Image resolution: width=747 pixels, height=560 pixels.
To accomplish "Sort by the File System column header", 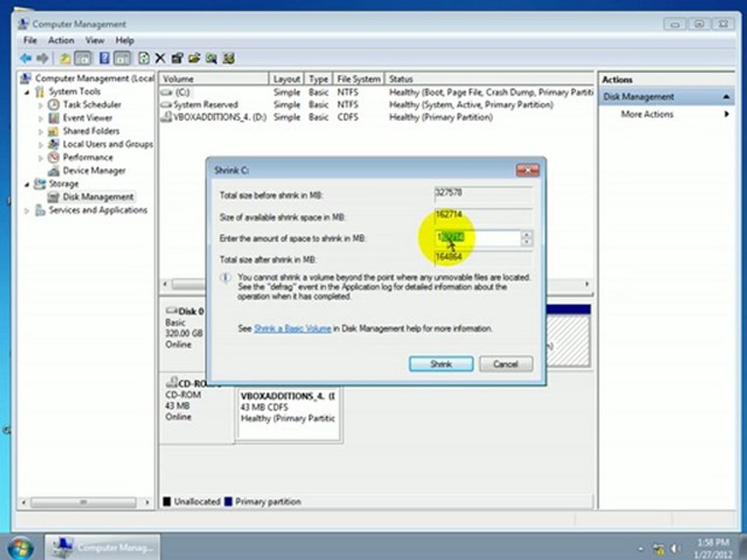I will point(359,79).
